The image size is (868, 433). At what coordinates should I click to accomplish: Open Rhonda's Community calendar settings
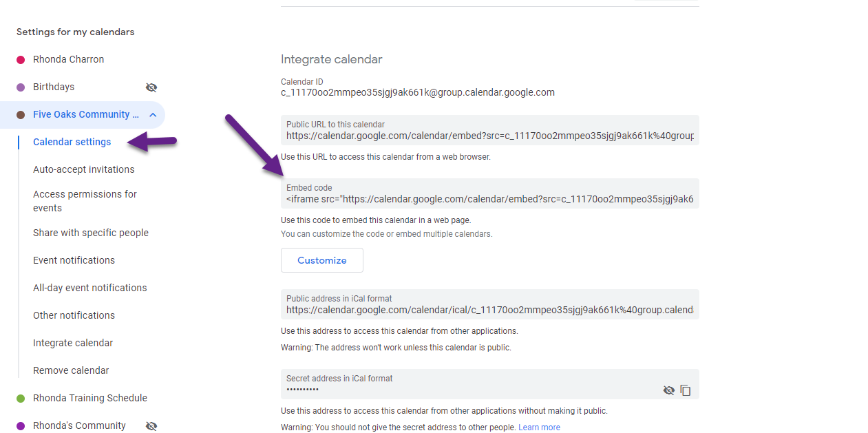click(80, 426)
